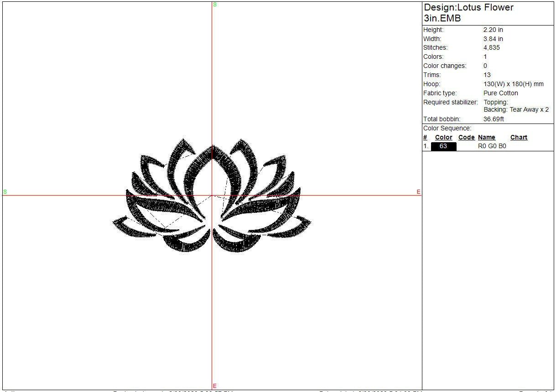
Task: Click the black color swatch numbered 63
Action: [x=443, y=146]
